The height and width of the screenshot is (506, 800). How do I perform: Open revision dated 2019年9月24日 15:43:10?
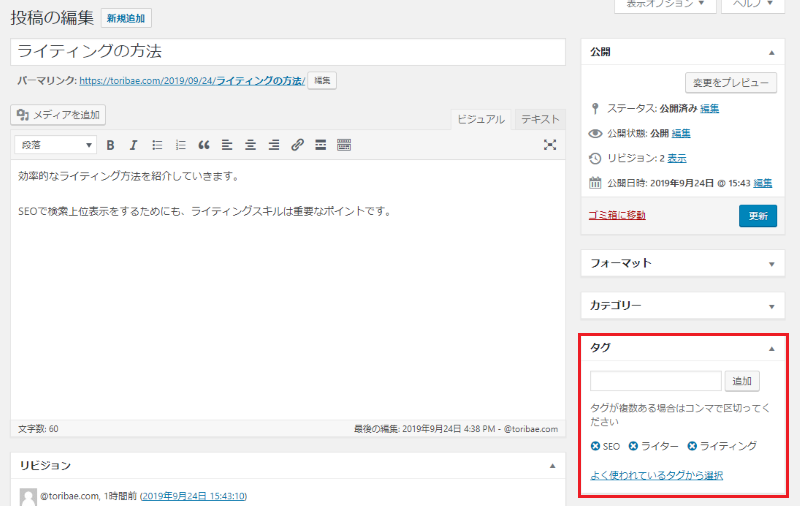point(193,496)
